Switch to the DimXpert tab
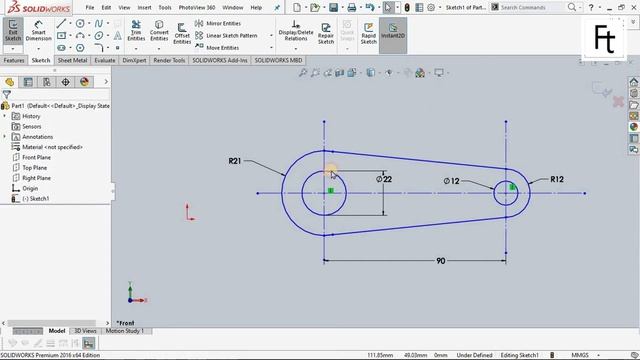Image resolution: width=640 pixels, height=360 pixels. click(x=134, y=60)
